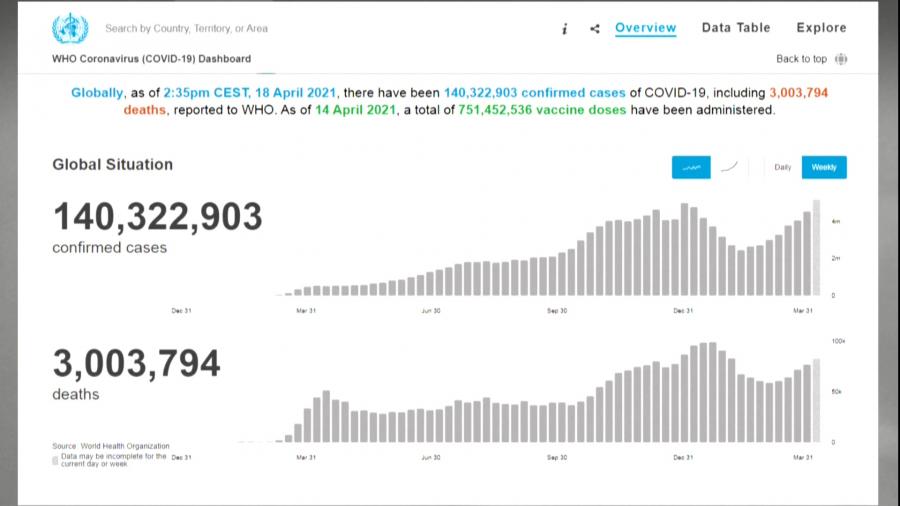Switch to the Data Table tab

tap(735, 28)
